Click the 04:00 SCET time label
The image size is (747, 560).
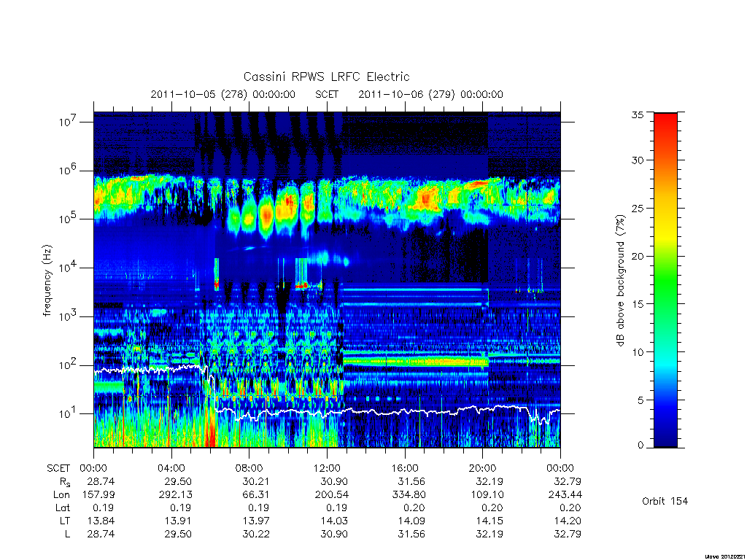tap(171, 468)
